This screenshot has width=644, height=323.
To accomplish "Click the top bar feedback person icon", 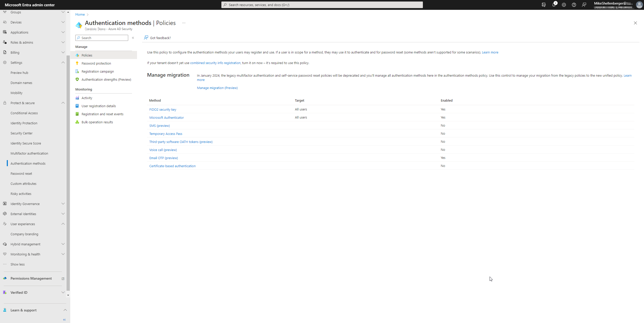I will pyautogui.click(x=584, y=5).
